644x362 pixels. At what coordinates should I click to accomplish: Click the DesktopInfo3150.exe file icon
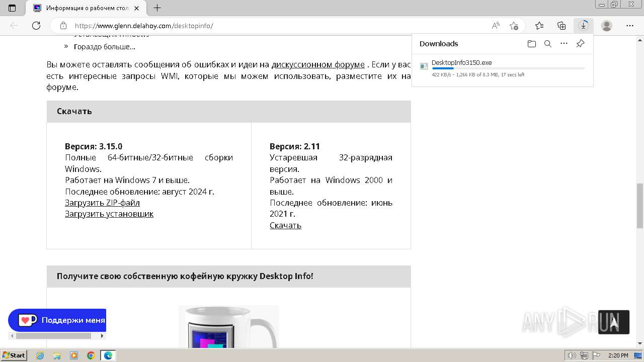(x=424, y=66)
